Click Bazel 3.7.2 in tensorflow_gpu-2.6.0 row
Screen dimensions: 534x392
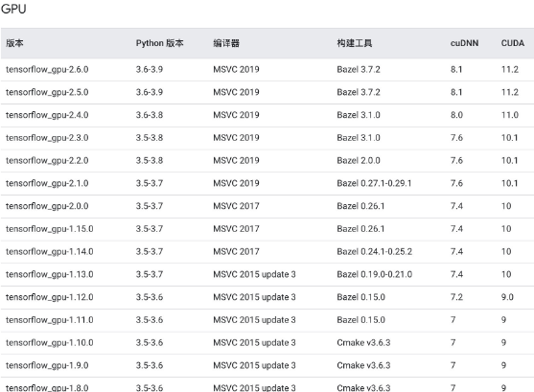(x=359, y=69)
